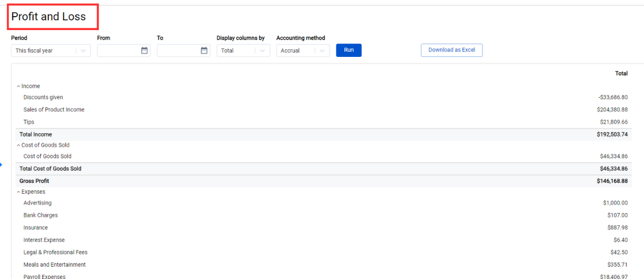Collapse the Expenses section chevron

click(x=19, y=192)
